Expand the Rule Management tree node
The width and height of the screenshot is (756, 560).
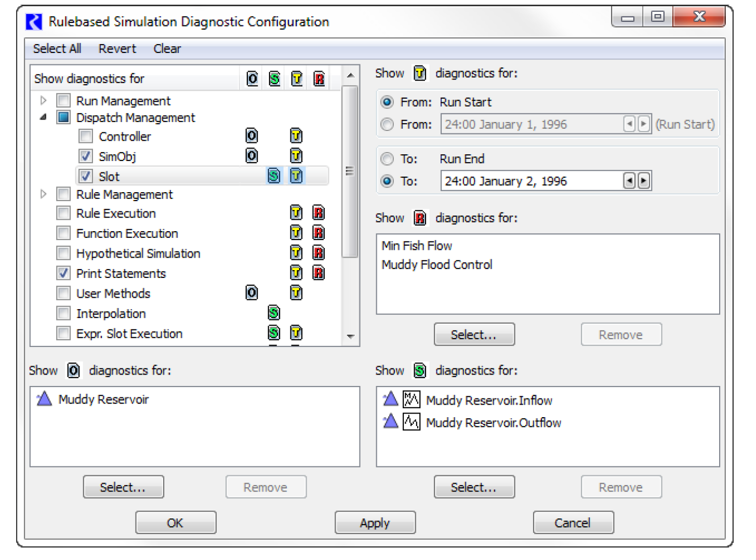coord(44,194)
